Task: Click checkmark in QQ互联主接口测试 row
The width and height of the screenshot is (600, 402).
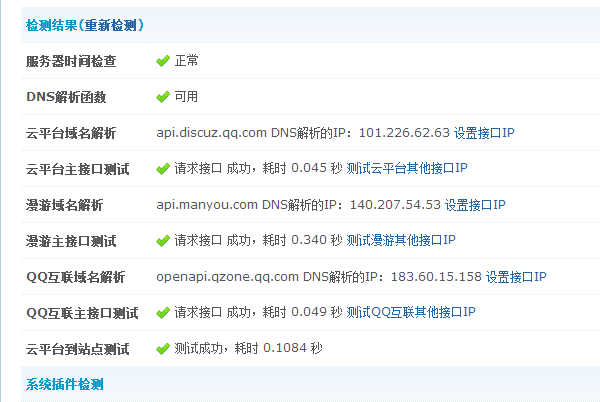Action: tap(163, 312)
